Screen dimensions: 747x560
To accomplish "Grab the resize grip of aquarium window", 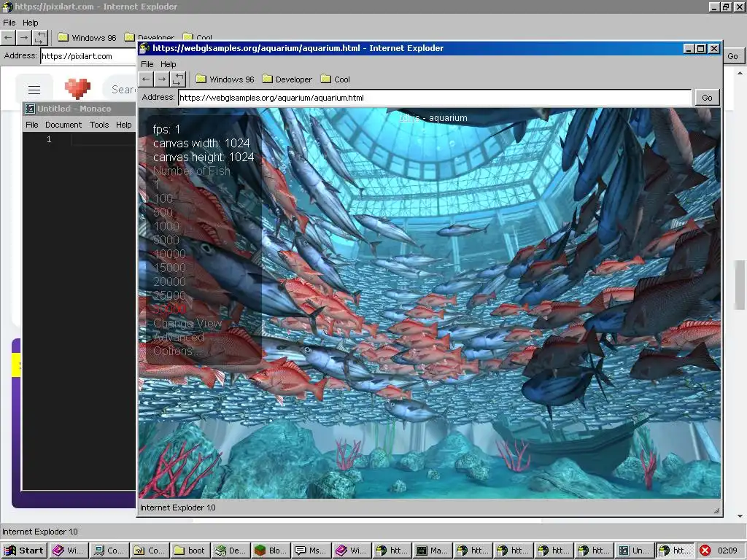I will point(716,510).
